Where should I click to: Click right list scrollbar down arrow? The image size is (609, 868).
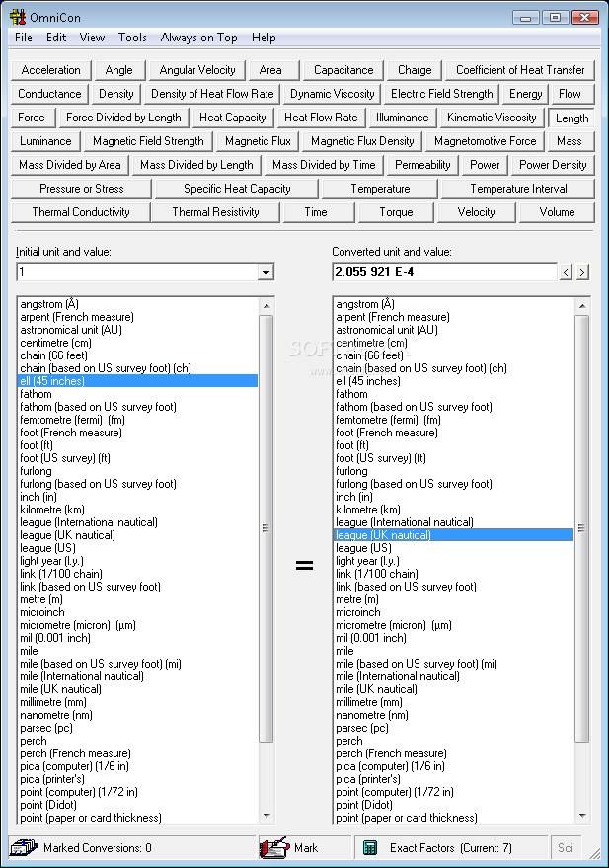(582, 816)
